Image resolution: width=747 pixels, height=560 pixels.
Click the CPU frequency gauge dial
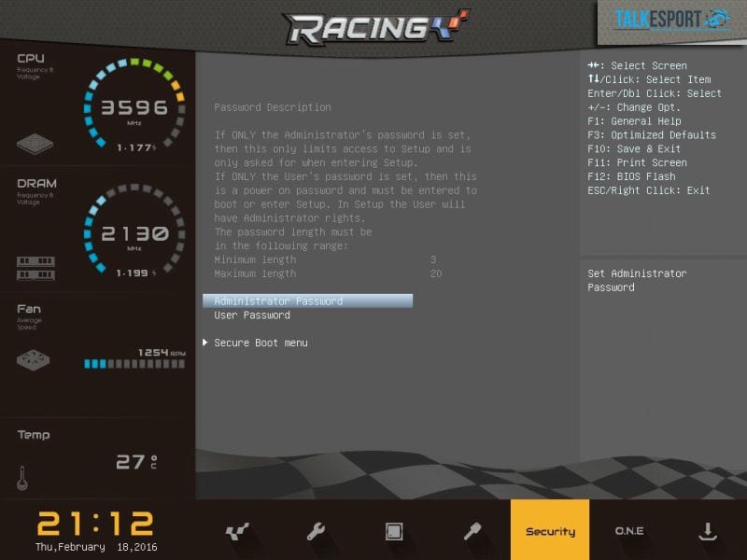134,105
